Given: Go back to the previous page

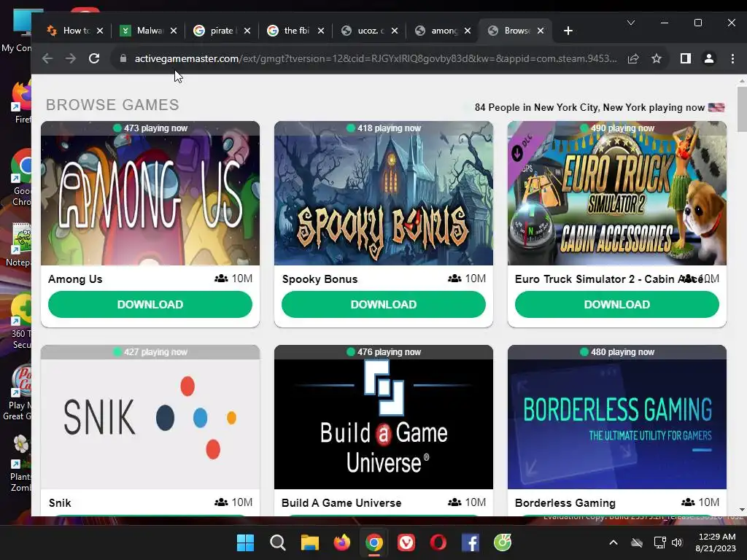Looking at the screenshot, I should coord(47,58).
